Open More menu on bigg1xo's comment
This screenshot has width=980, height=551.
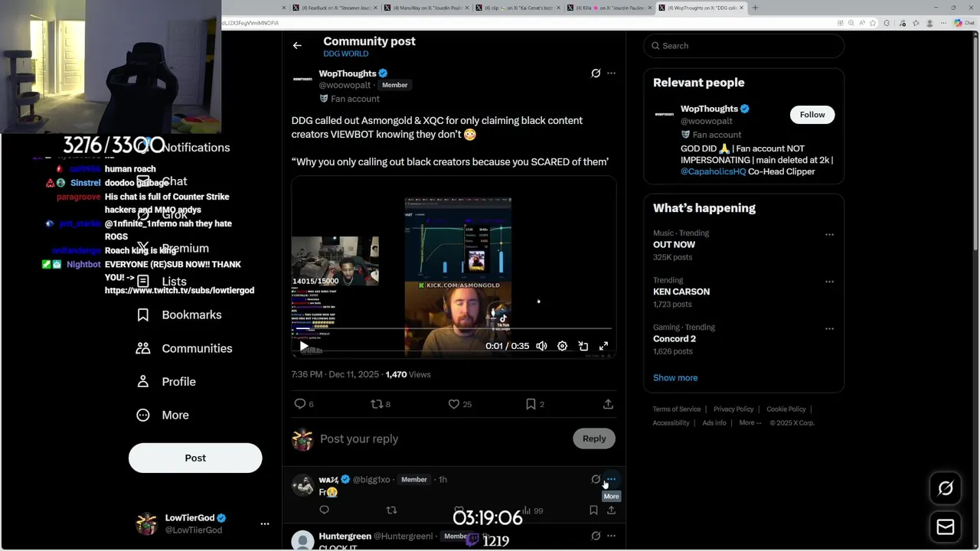coord(611,479)
